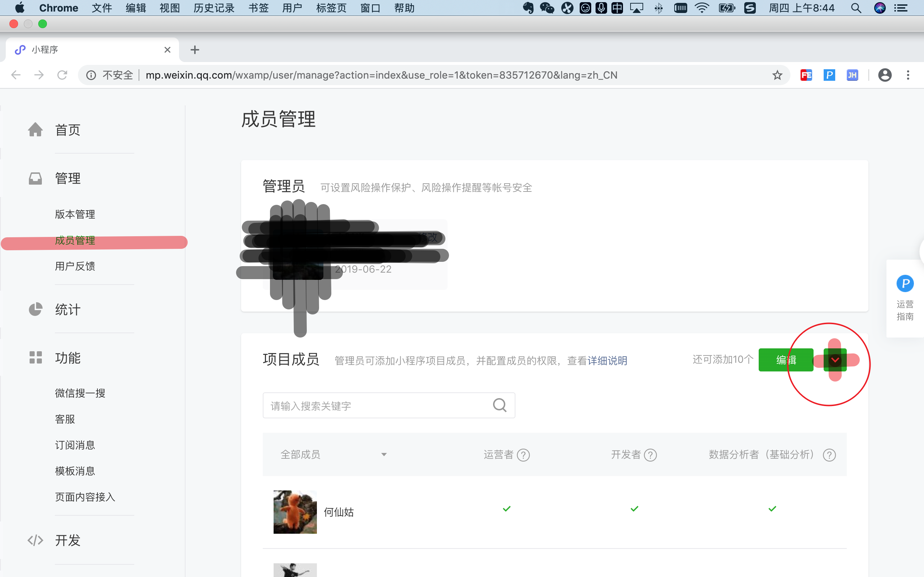The image size is (924, 577).
Task: Bookmark the page with the star icon
Action: [777, 75]
